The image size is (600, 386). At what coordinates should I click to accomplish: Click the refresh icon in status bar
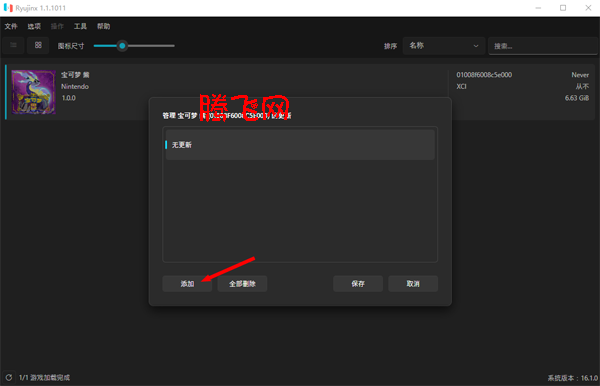9,377
